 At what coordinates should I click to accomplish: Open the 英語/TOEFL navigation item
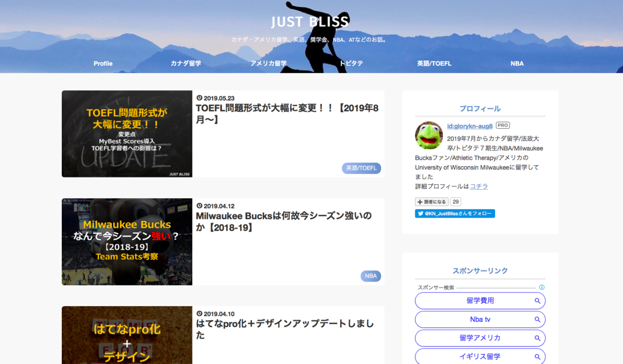coord(434,63)
